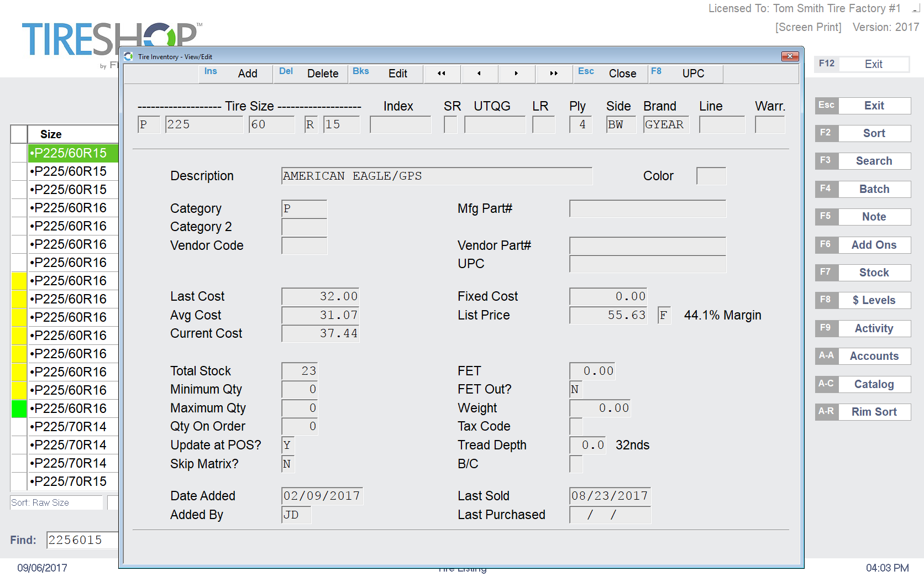Open the F8 $ Levels option
The height and width of the screenshot is (576, 924).
[x=863, y=300]
